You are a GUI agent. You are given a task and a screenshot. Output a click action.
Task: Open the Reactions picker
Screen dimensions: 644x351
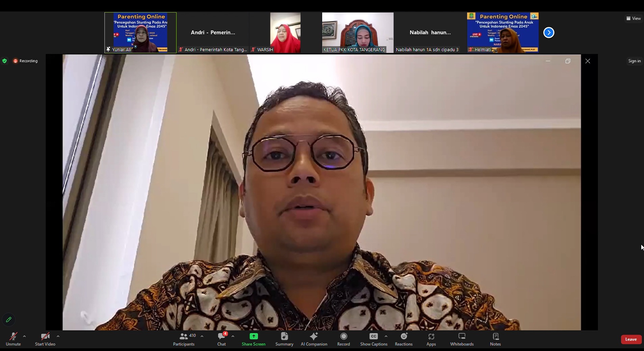coord(404,339)
